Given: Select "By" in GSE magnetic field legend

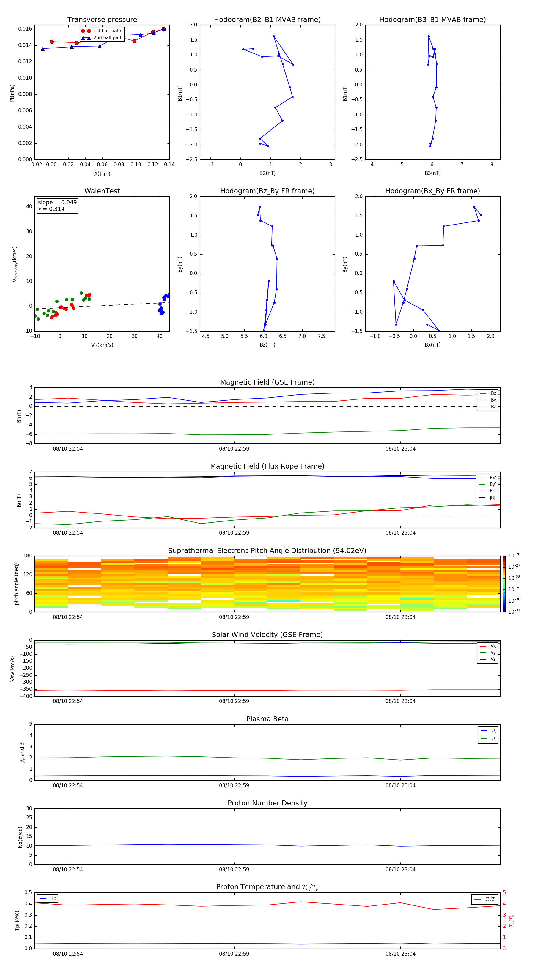Looking at the screenshot, I should coord(488,400).
